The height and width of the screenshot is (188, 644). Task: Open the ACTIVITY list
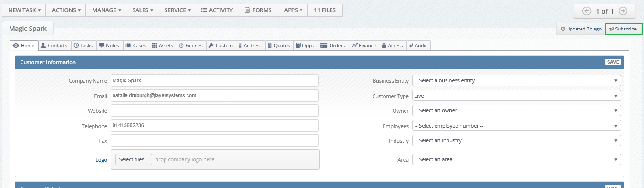[x=217, y=10]
